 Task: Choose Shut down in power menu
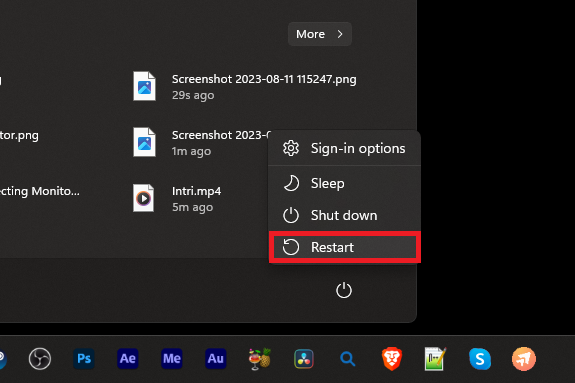click(x=344, y=215)
